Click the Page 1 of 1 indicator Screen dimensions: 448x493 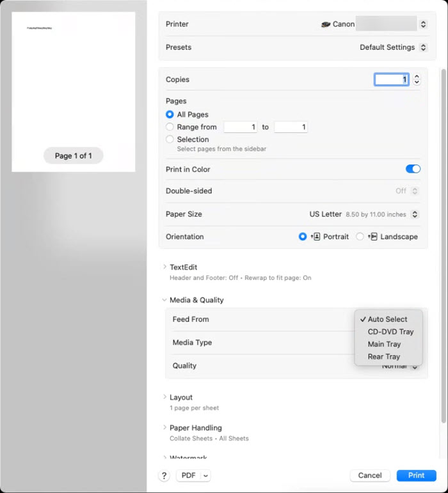(x=74, y=155)
